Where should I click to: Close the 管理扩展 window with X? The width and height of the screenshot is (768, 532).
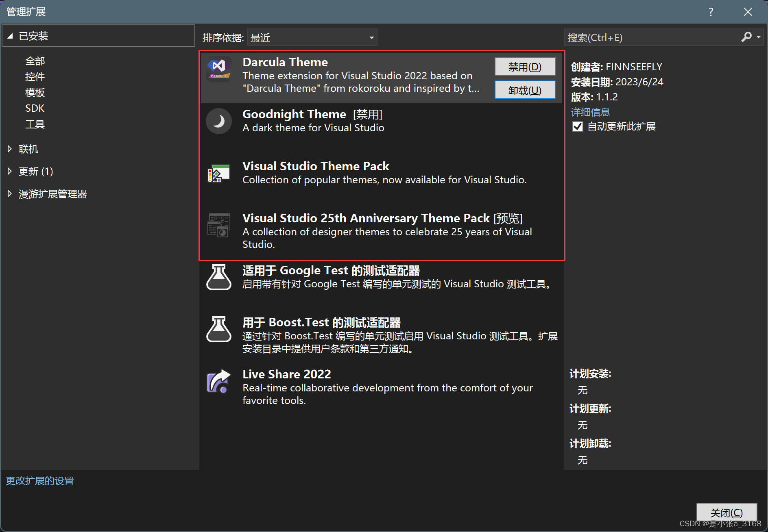[x=748, y=12]
